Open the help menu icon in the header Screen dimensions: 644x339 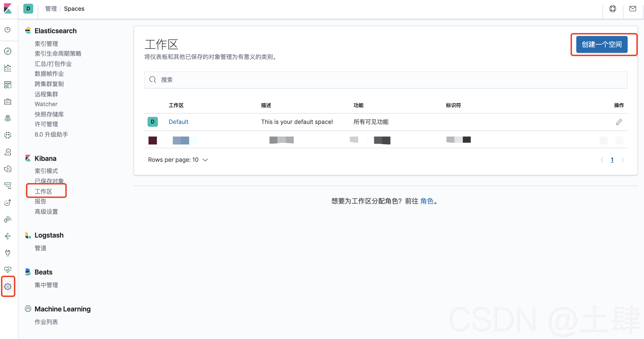tap(612, 9)
